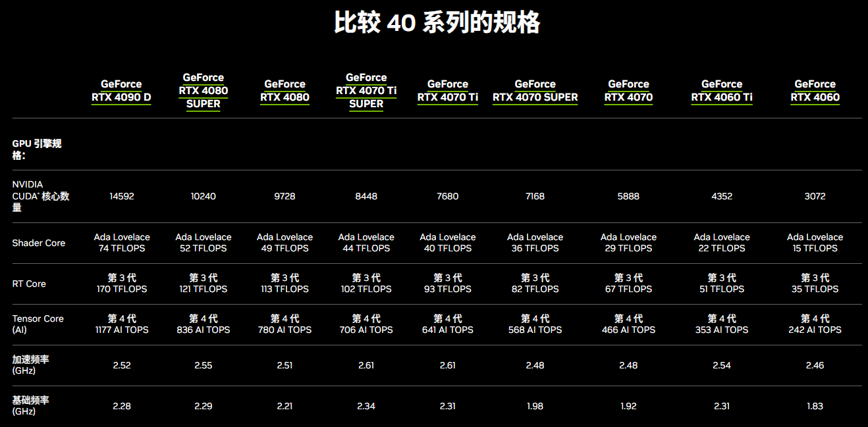Click the base clock value 1.83

(815, 406)
